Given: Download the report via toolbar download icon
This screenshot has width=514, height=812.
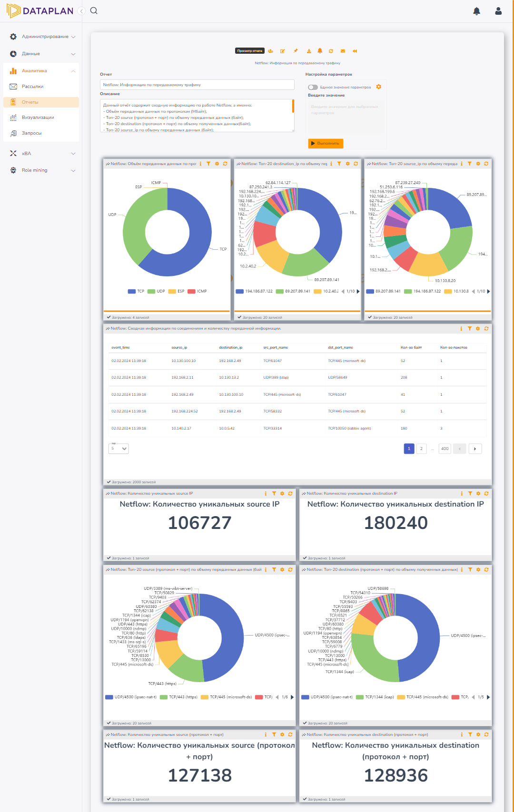Looking at the screenshot, I should pos(309,51).
